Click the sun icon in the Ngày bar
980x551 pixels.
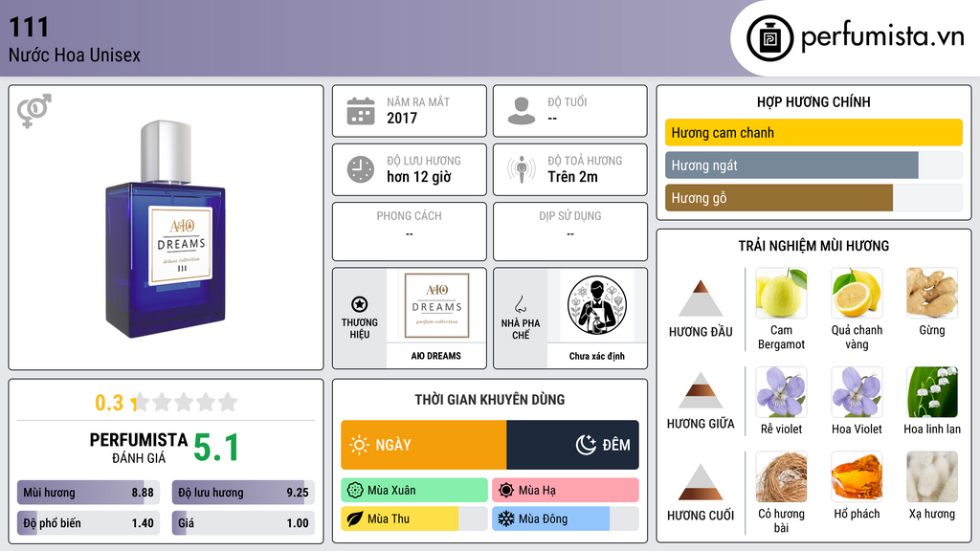click(x=359, y=445)
